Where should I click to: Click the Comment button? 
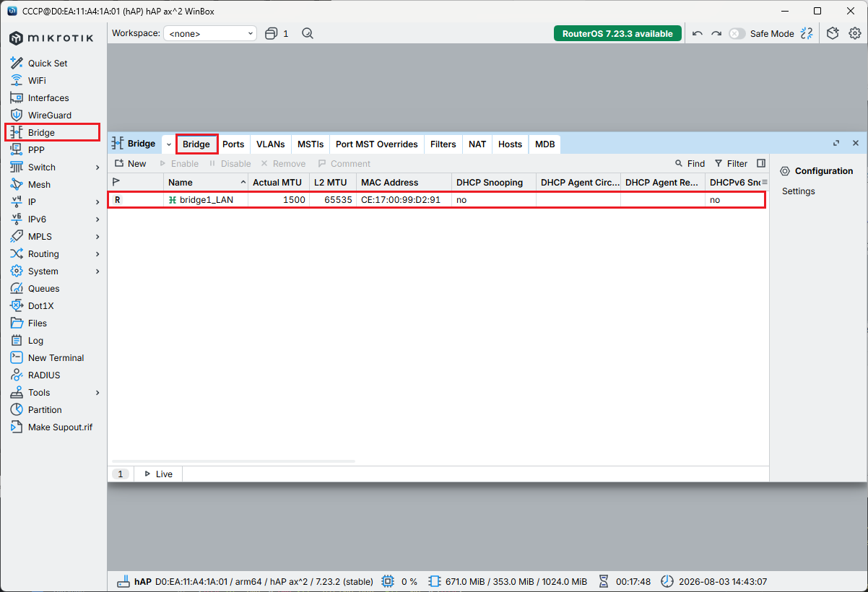coord(344,164)
